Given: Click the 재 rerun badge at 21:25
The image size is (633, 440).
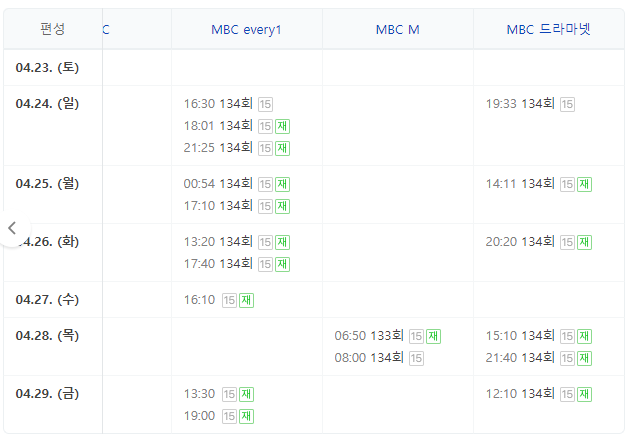Looking at the screenshot, I should point(283,148).
